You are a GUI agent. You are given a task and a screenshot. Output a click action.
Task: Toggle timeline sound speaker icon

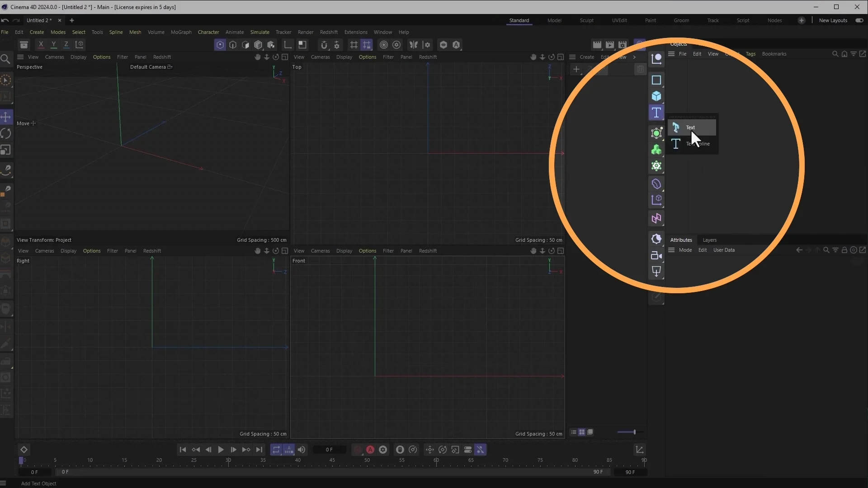[301, 450]
